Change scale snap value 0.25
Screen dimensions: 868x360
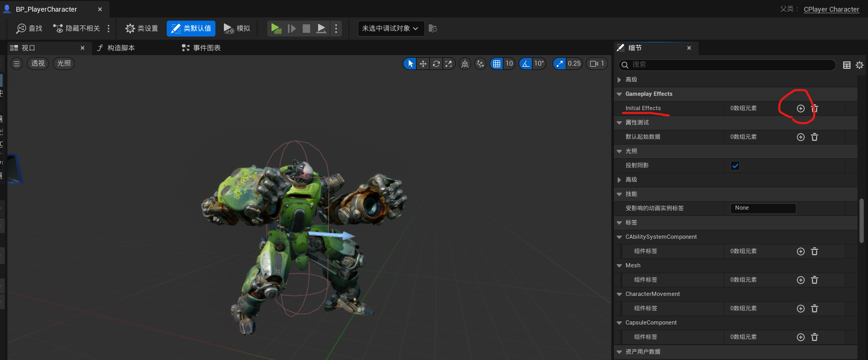(x=574, y=64)
